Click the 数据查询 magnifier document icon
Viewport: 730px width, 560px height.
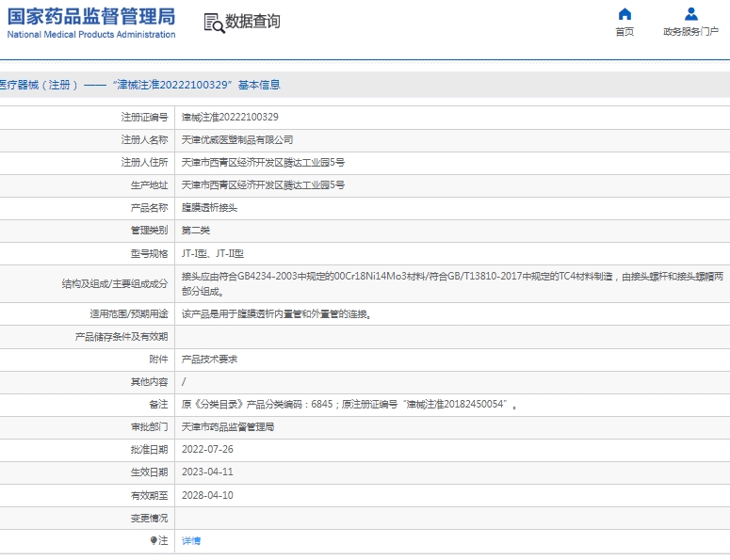(x=214, y=23)
